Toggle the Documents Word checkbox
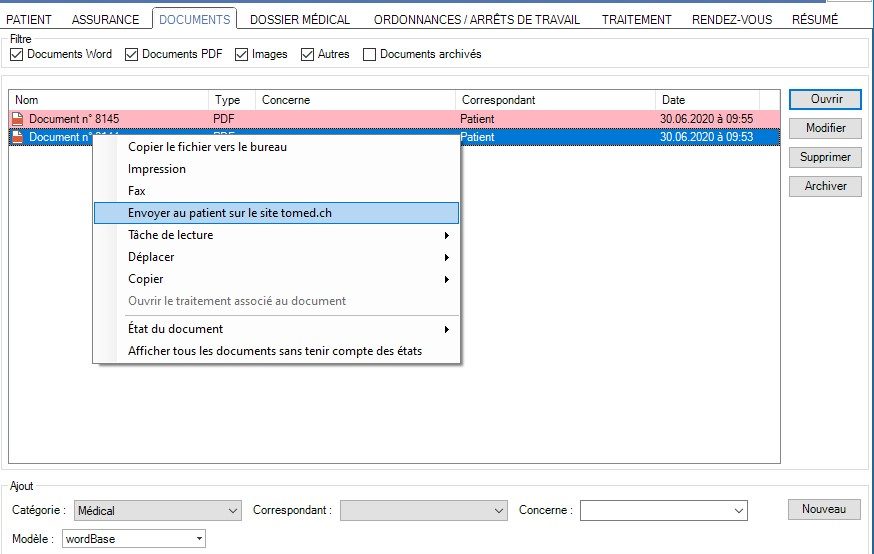Image resolution: width=874 pixels, height=554 pixels. [x=16, y=54]
